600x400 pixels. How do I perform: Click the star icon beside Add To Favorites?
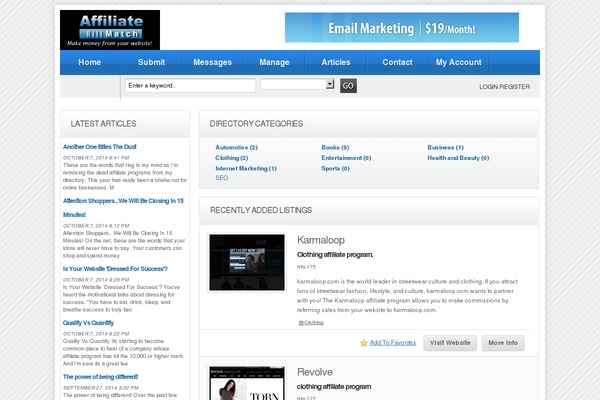coord(364,343)
